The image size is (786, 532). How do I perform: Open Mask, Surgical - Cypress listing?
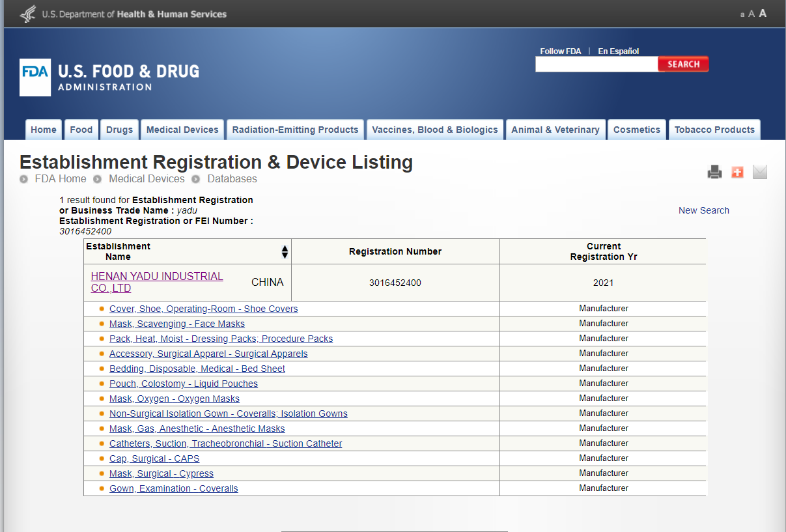pyautogui.click(x=161, y=473)
